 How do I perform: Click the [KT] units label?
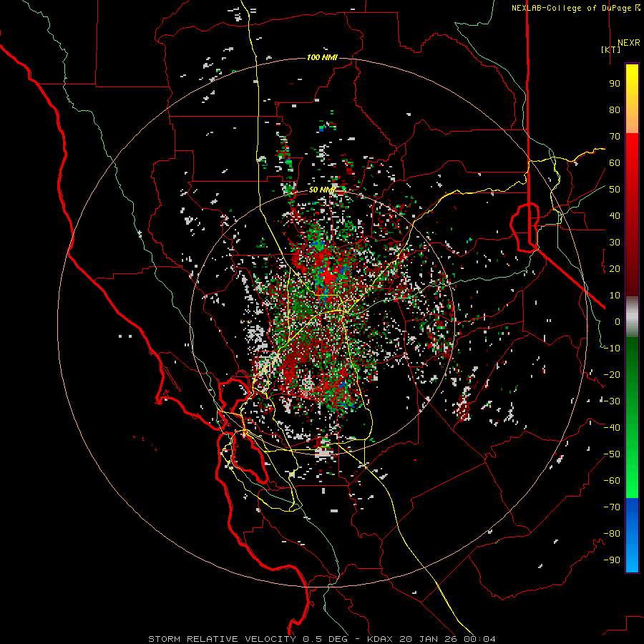(610, 49)
